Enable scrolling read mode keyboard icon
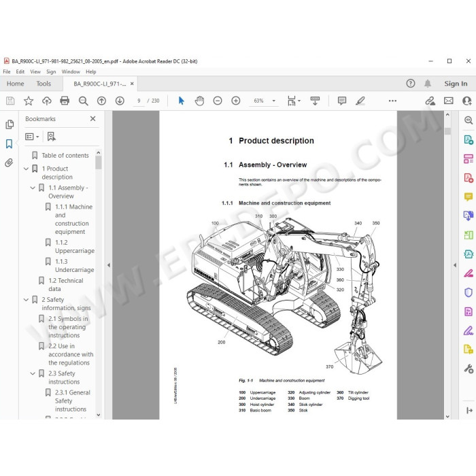 point(315,101)
